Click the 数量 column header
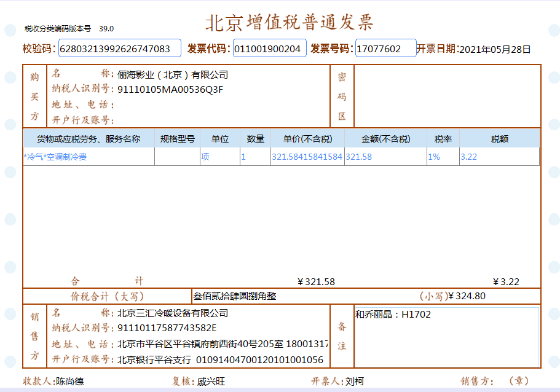The image size is (560, 392). [255, 139]
